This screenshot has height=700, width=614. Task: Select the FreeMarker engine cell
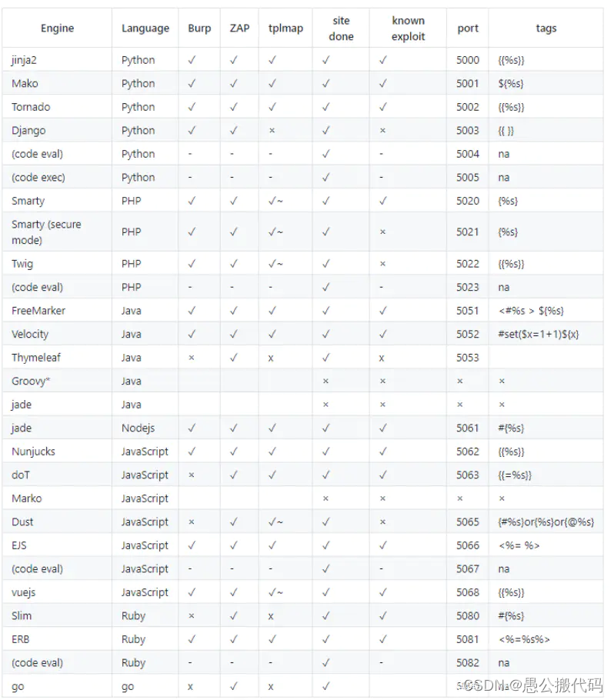click(38, 311)
